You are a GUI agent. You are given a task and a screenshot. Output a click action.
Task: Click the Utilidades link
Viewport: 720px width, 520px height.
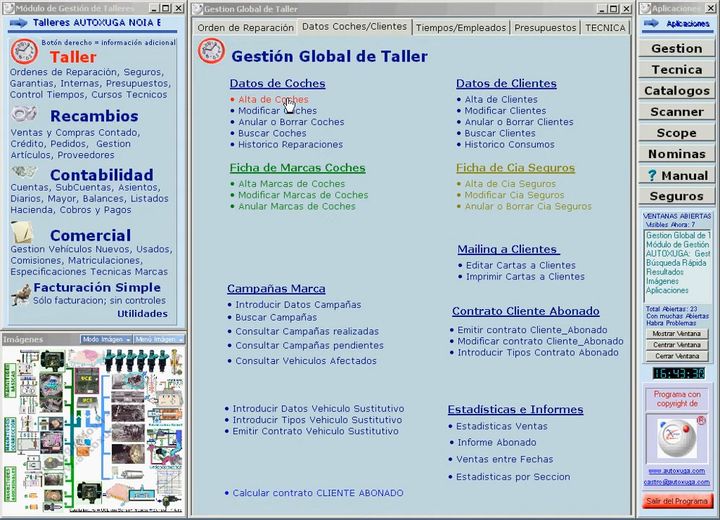[x=142, y=314]
